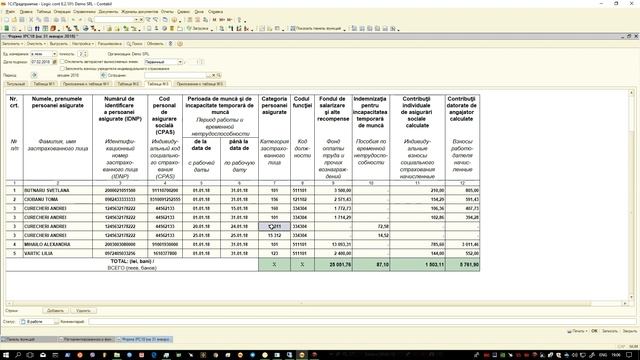The height and width of the screenshot is (360, 640).
Task: Click the Undo arrow icon
Action: coord(73,20)
